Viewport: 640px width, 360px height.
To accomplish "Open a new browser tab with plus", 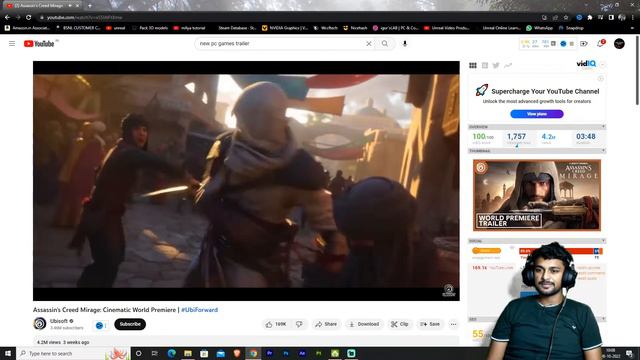I will tap(90, 6).
